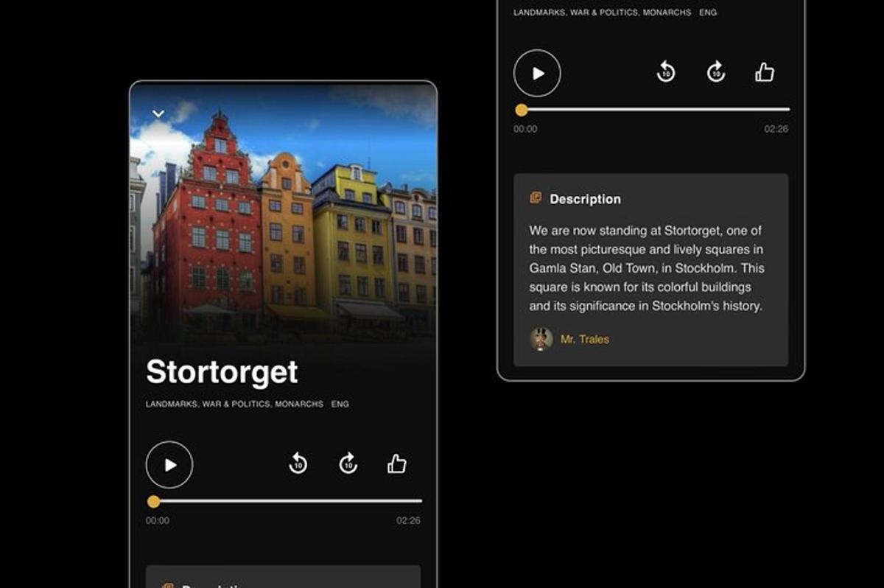Click the category tags line on left phone
Viewport: 884px width, 588px height.
tap(234, 404)
